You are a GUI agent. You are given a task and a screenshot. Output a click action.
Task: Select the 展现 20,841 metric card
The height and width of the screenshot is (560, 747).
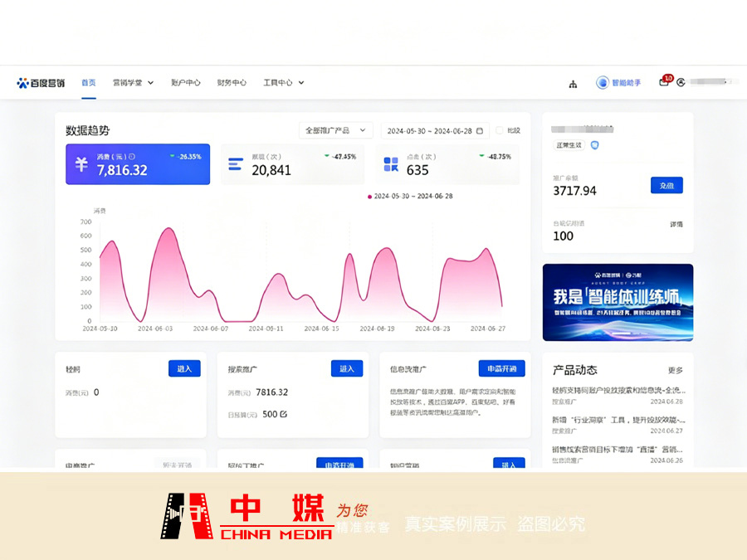[x=292, y=164]
